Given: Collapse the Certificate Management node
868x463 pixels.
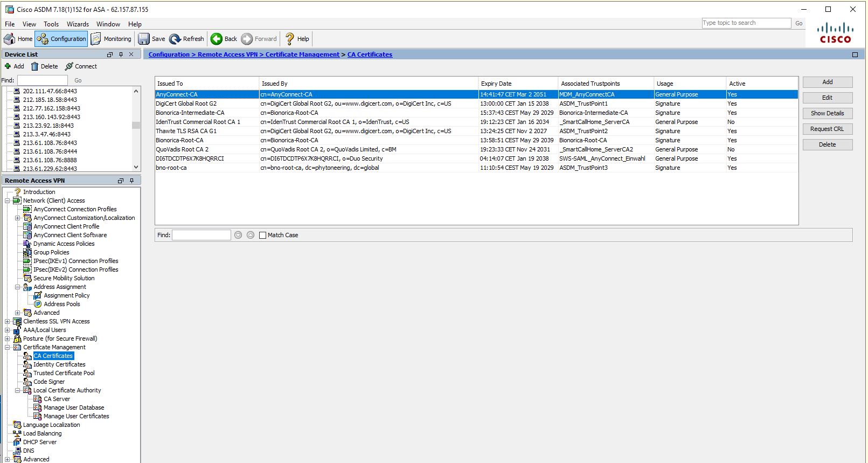Looking at the screenshot, I should coord(8,347).
